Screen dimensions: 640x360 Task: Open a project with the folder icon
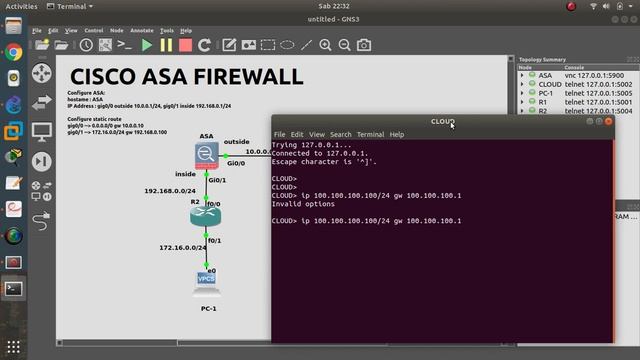61,45
